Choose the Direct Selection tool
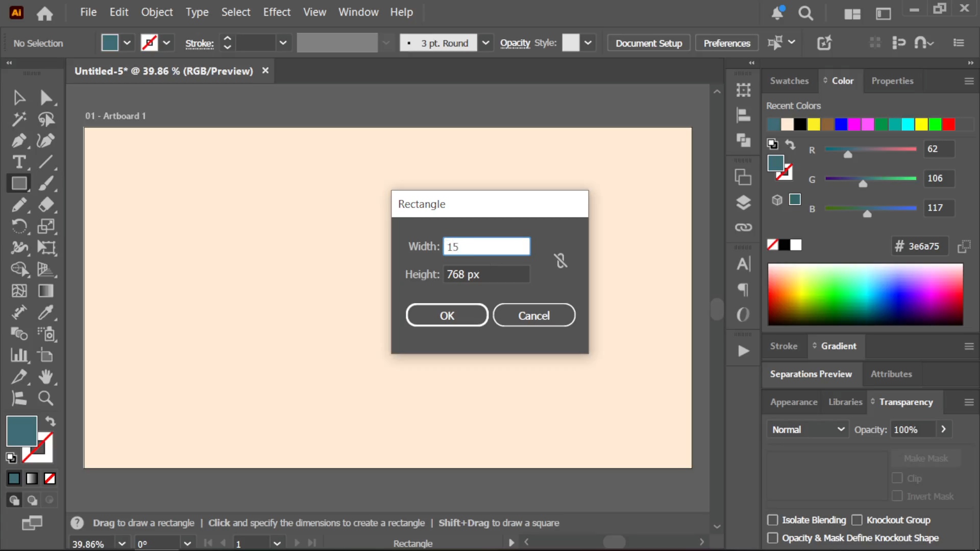980x551 pixels. (46, 97)
